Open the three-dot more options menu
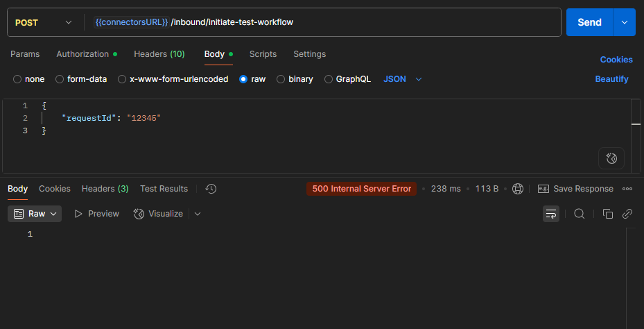This screenshot has height=329, width=644. tap(627, 189)
